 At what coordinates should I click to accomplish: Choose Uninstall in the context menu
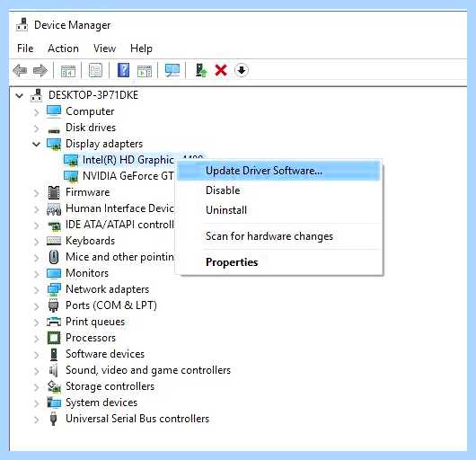coord(278,210)
